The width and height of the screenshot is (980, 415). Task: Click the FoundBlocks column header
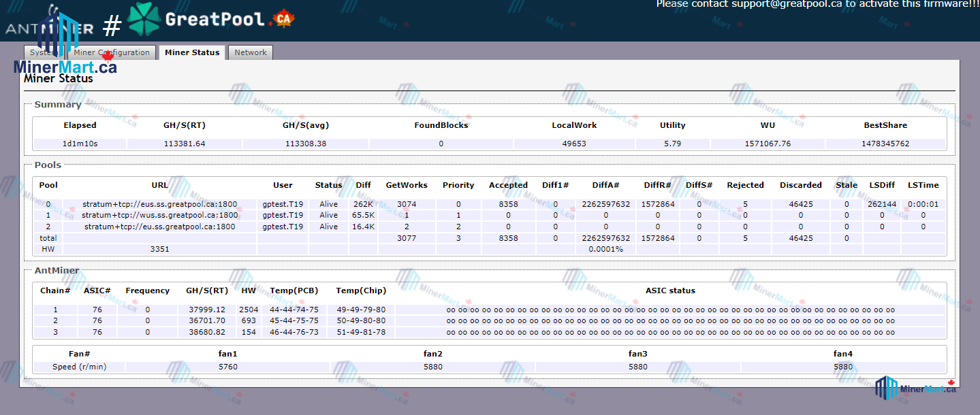[x=441, y=125]
